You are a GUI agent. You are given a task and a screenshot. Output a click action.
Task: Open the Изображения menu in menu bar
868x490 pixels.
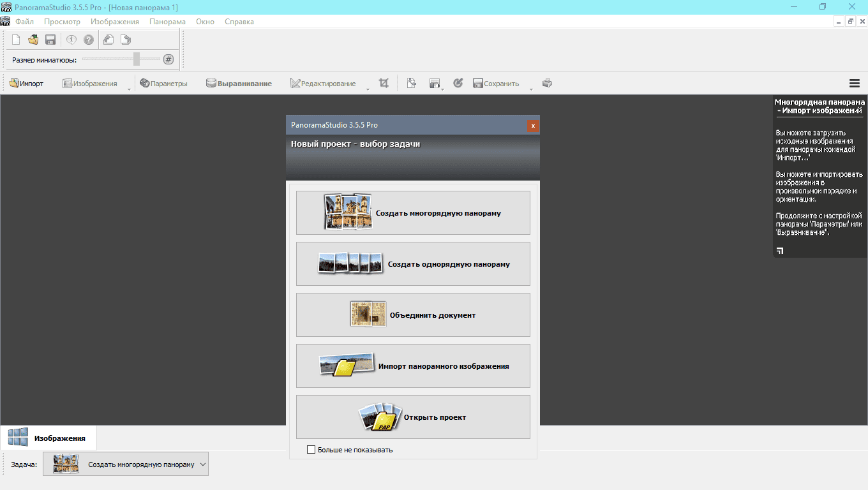point(115,22)
